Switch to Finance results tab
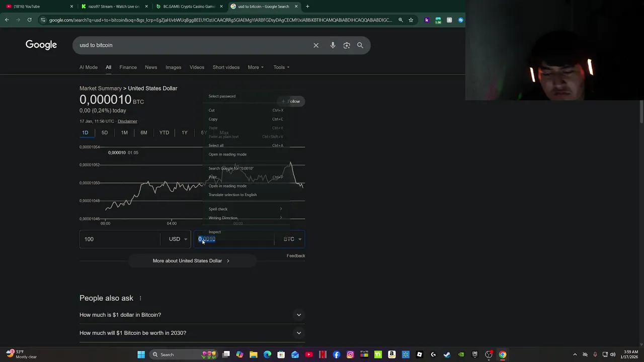Image resolution: width=644 pixels, height=362 pixels. 128,67
